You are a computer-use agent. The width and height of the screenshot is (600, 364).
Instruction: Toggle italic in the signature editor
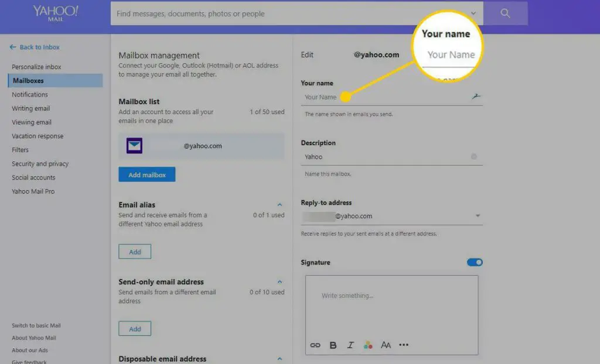tap(350, 345)
